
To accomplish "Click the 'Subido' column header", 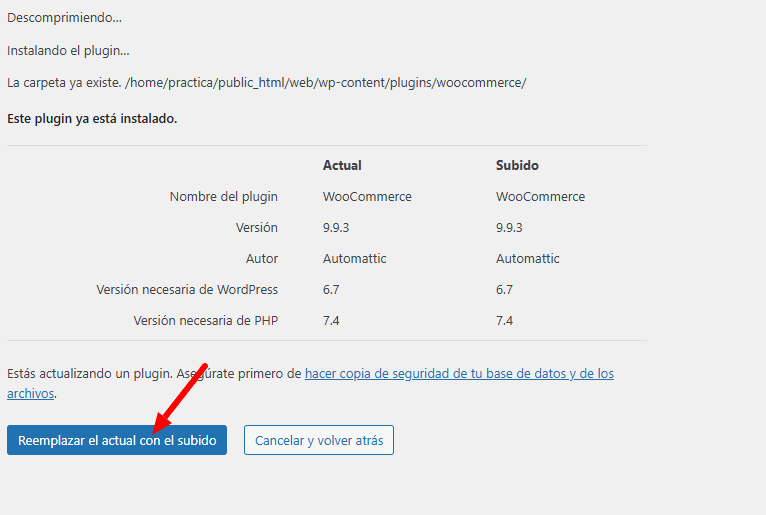I will pos(517,165).
